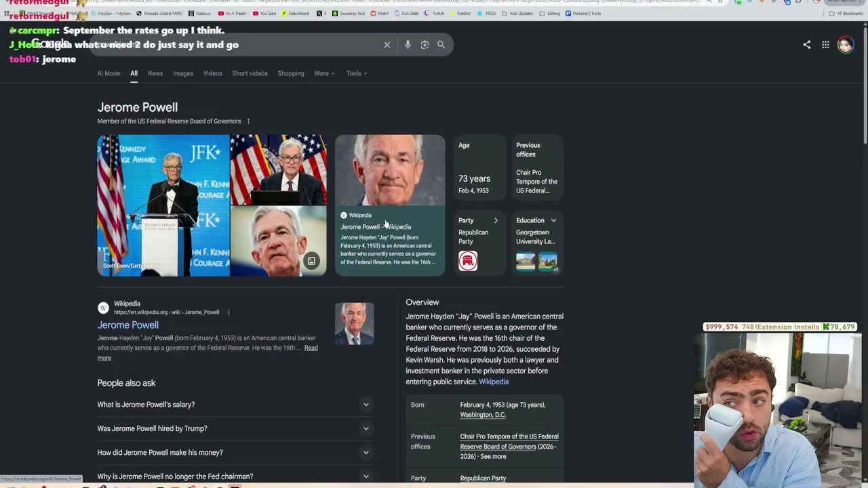Image resolution: width=868 pixels, height=488 pixels.
Task: Expand the More search filters dropdown
Action: point(324,73)
